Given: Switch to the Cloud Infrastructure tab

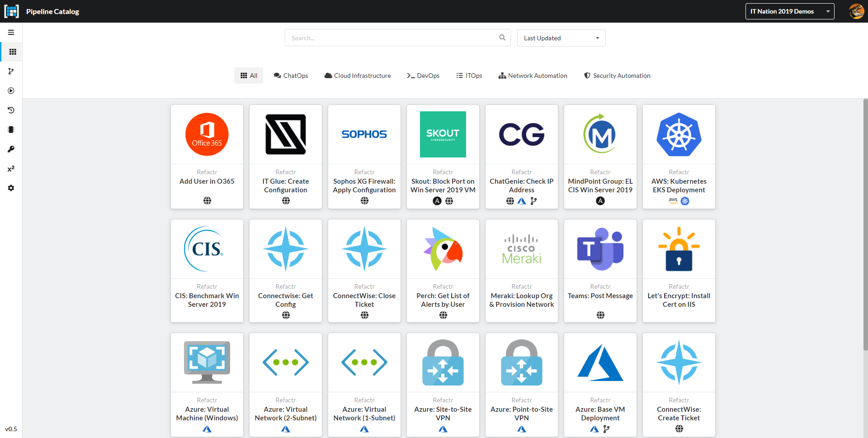Looking at the screenshot, I should pyautogui.click(x=358, y=76).
